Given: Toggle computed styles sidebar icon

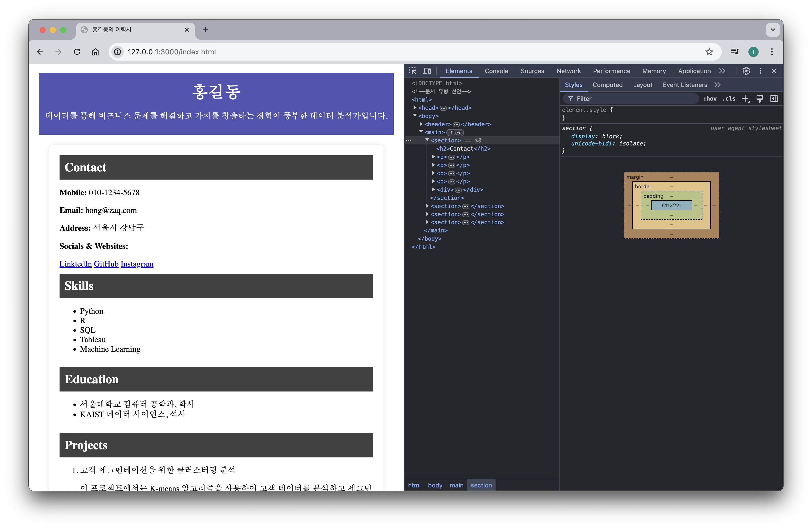Looking at the screenshot, I should point(774,99).
